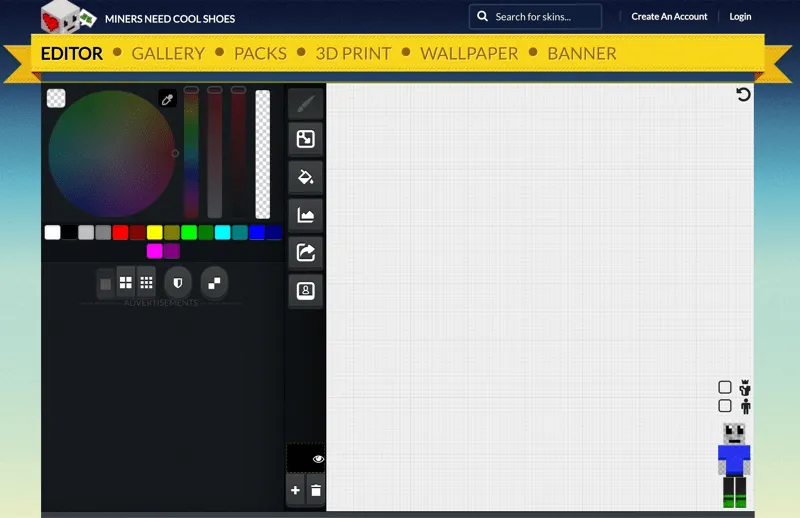Image resolution: width=800 pixels, height=518 pixels.
Task: Select the three-by-three brush size
Action: coord(146,282)
